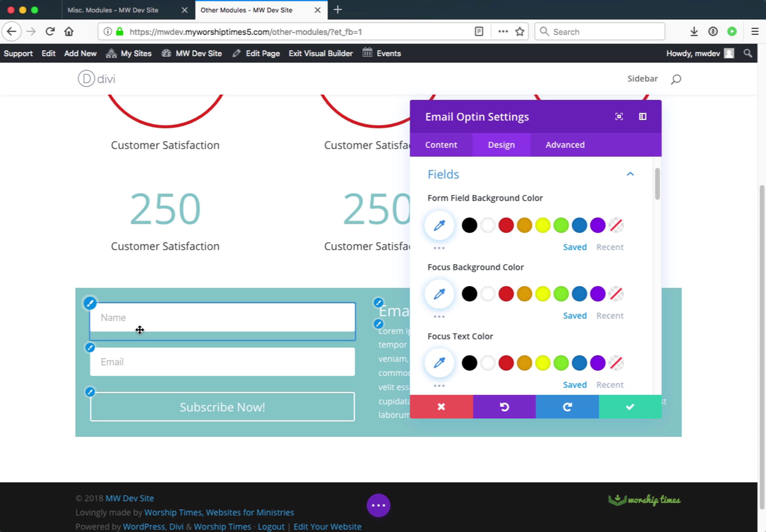Switch to the Advanced tab

pos(565,145)
